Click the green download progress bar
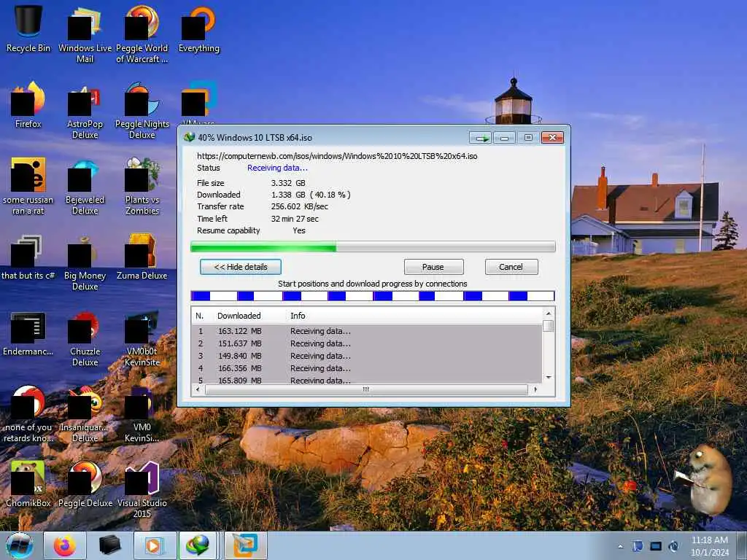The height and width of the screenshot is (560, 747). point(373,246)
